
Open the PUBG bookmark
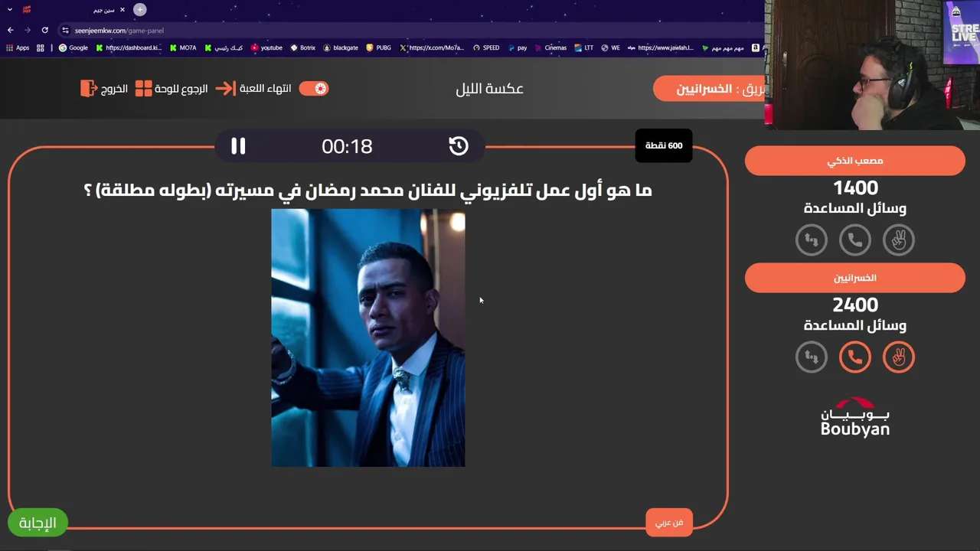pos(379,47)
